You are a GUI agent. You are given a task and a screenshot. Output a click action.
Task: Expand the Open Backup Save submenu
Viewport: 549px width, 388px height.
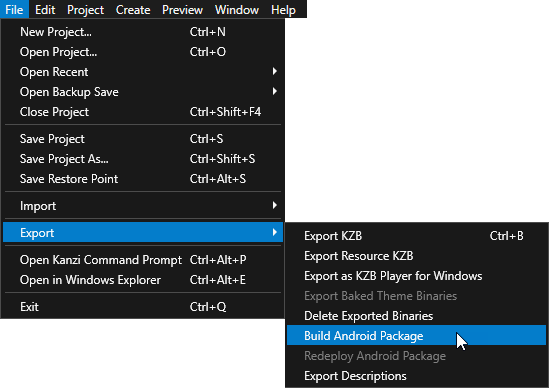[143, 92]
